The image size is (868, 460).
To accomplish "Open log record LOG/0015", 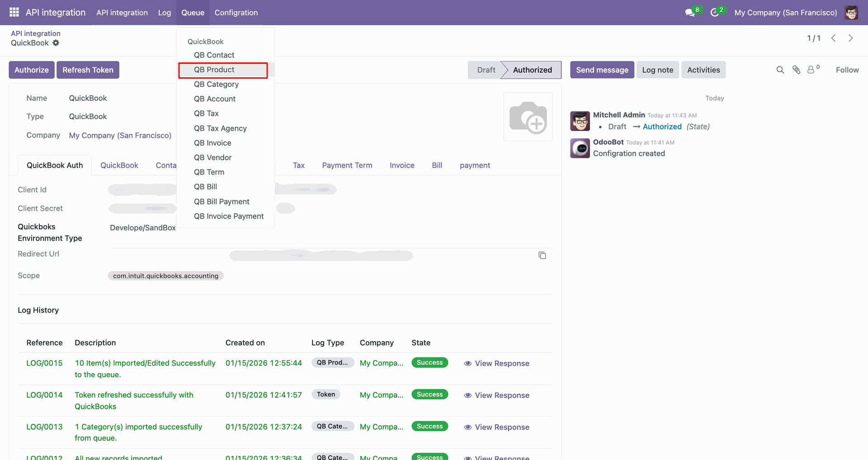I will click(44, 363).
